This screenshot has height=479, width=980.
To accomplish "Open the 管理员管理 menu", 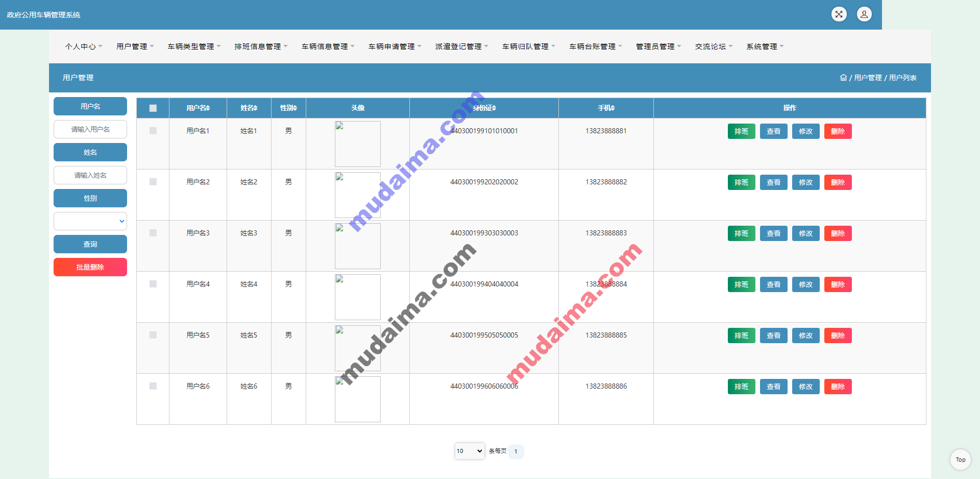I will pos(658,46).
